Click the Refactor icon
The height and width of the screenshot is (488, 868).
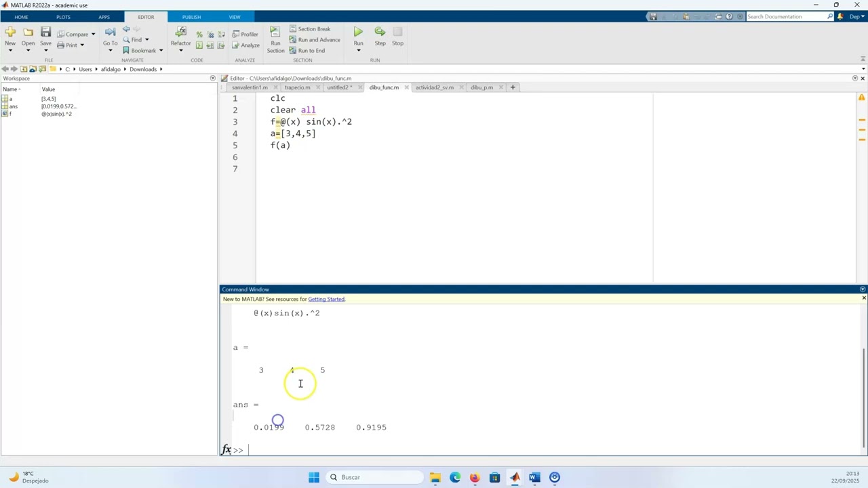180,32
